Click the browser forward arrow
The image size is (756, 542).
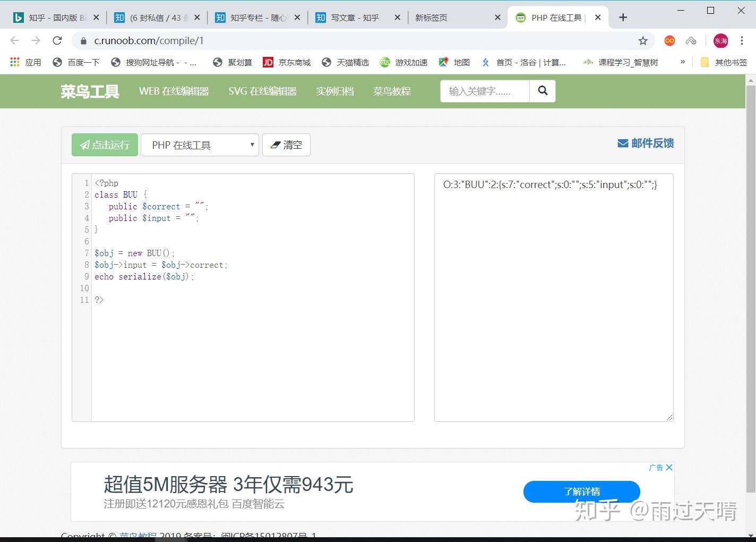36,41
